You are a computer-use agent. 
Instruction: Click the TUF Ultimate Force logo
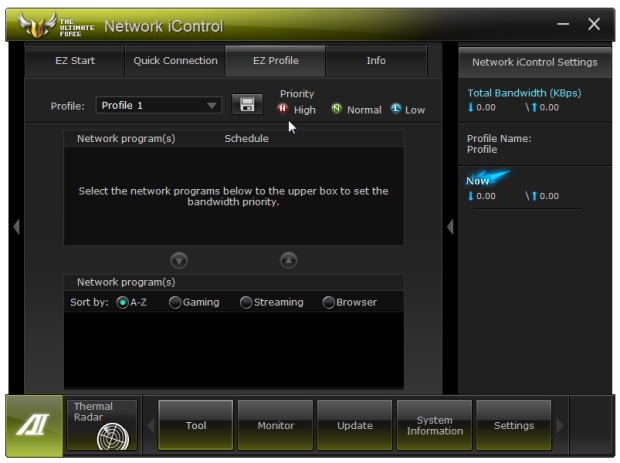click(56, 25)
